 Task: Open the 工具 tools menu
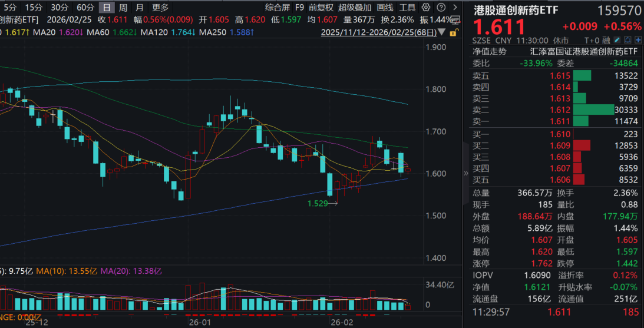(407, 8)
